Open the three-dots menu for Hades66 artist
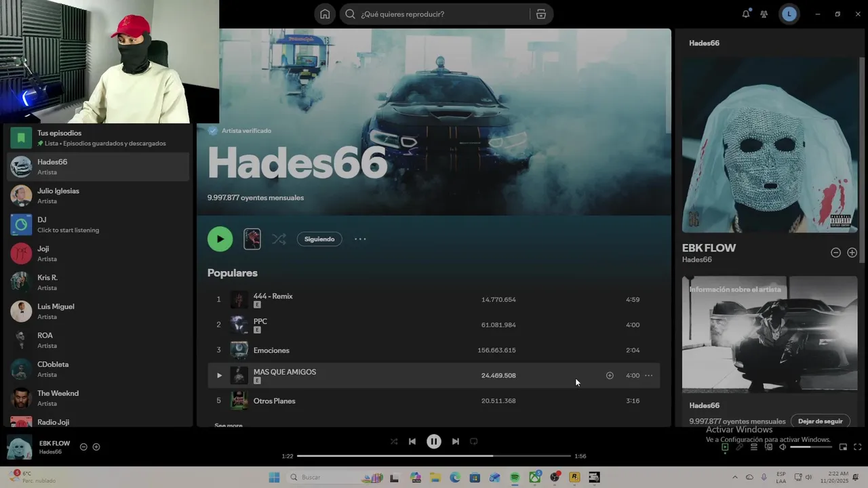This screenshot has width=868, height=488. point(360,239)
